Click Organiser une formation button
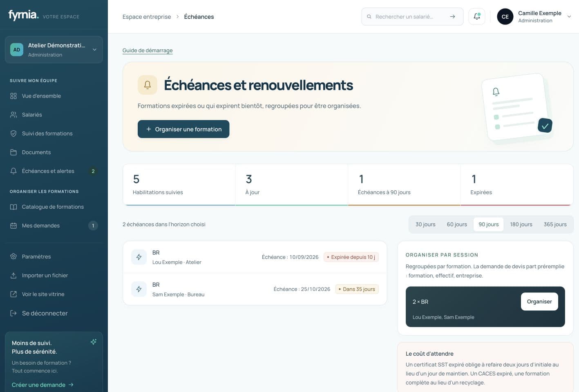579x392 pixels. click(x=183, y=129)
